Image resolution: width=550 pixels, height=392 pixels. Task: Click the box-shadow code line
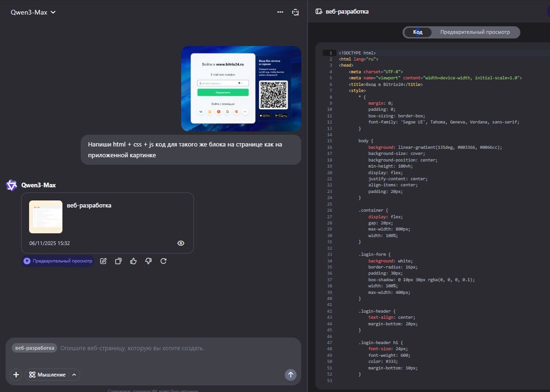point(421,280)
